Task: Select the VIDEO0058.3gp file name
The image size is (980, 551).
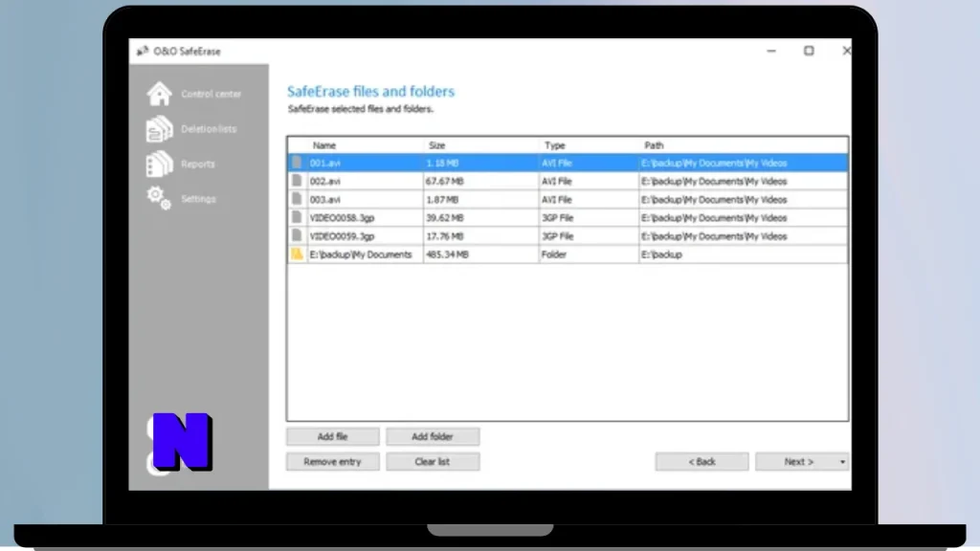Action: pyautogui.click(x=342, y=218)
